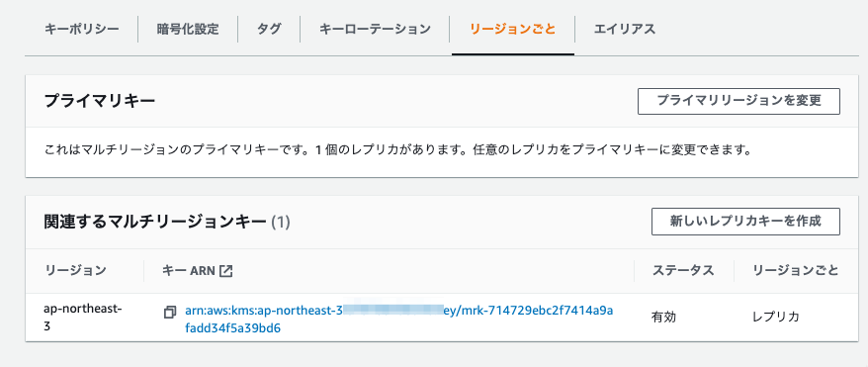Image resolution: width=868 pixels, height=367 pixels.
Task: Click the 有効 status cell
Action: 663,318
